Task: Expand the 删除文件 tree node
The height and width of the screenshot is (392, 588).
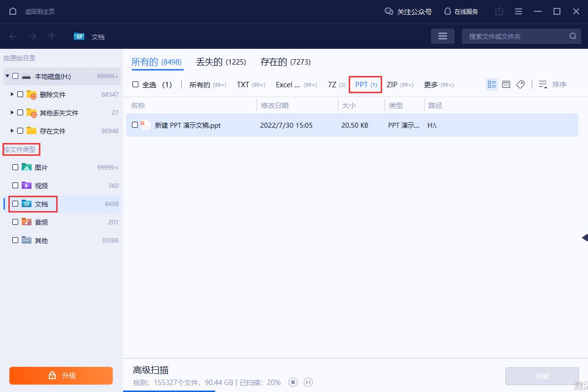Action: coord(12,94)
